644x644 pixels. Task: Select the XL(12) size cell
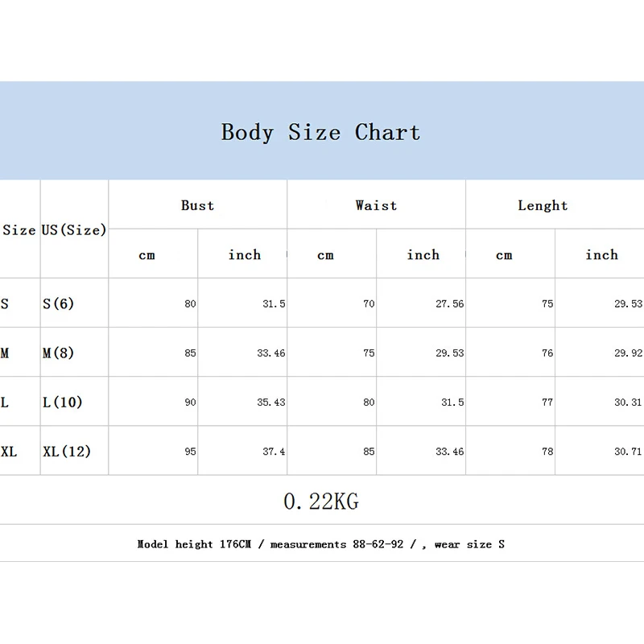[x=67, y=452]
